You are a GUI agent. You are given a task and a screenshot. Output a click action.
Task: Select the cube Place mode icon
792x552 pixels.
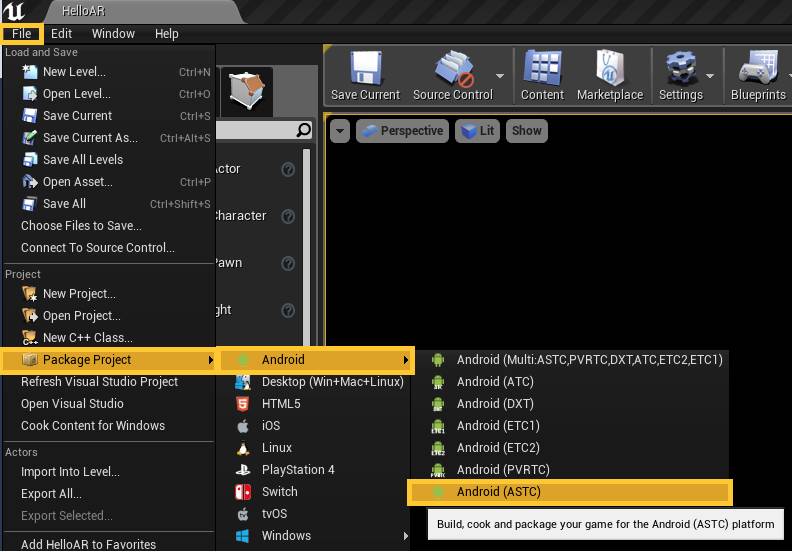coord(246,91)
